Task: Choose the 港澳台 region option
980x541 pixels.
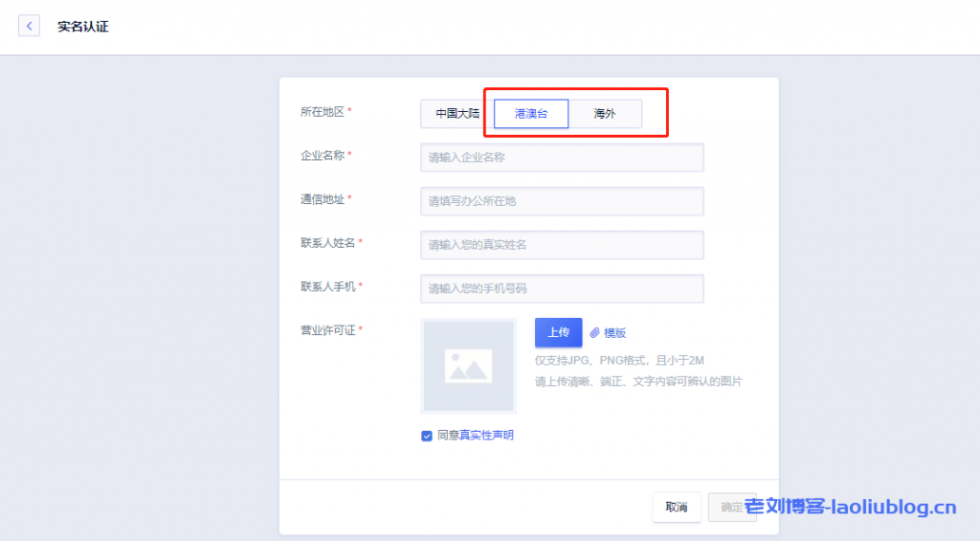Action: tap(531, 113)
